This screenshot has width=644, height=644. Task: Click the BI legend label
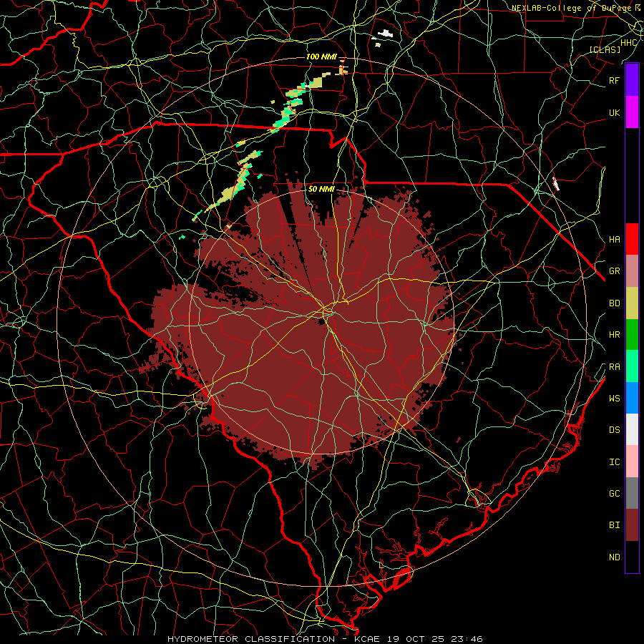pyautogui.click(x=615, y=525)
